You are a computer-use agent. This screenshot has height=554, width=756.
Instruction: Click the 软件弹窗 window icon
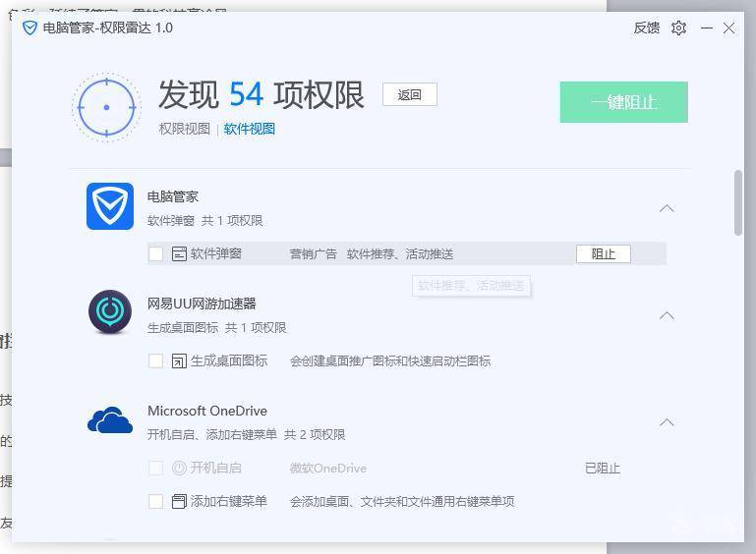click(x=179, y=253)
